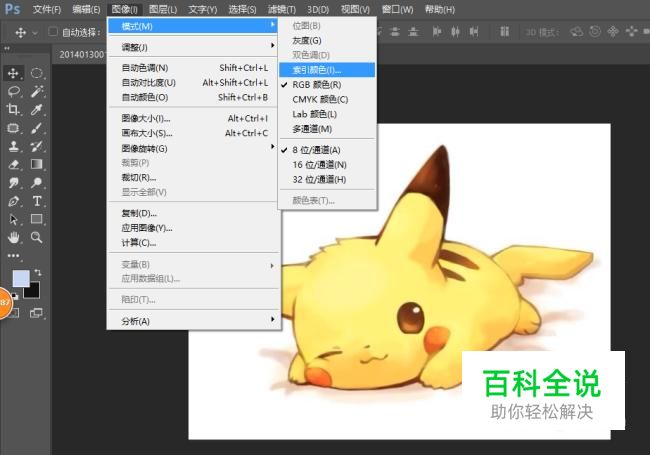Select the Move tool in the toolbox
650x455 pixels.
13,73
